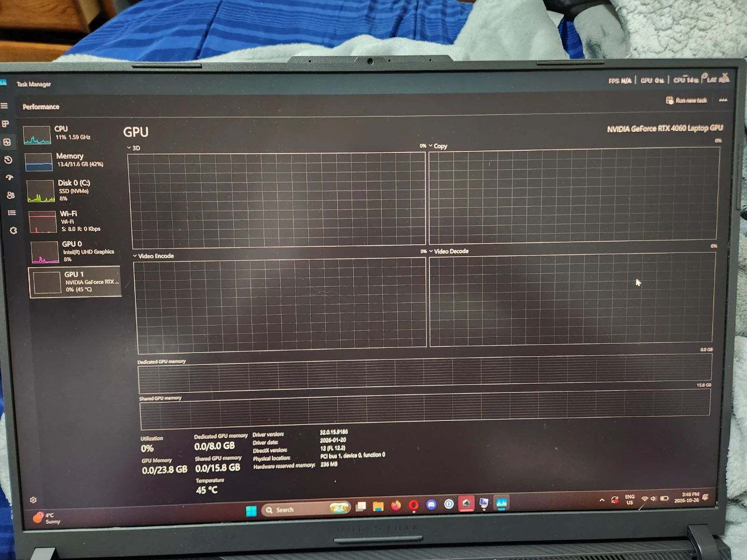Open the red-highlighted taskbar app icon

466,503
